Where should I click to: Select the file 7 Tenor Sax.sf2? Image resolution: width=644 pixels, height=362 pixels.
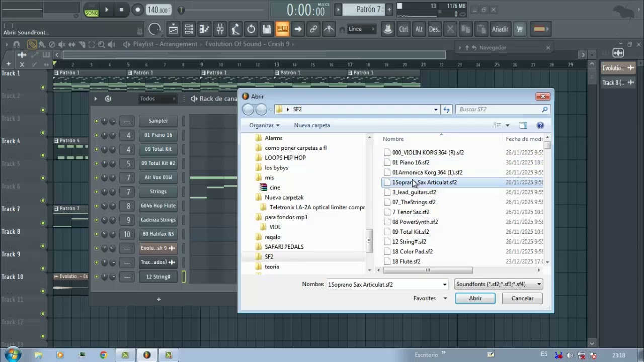coord(411,212)
